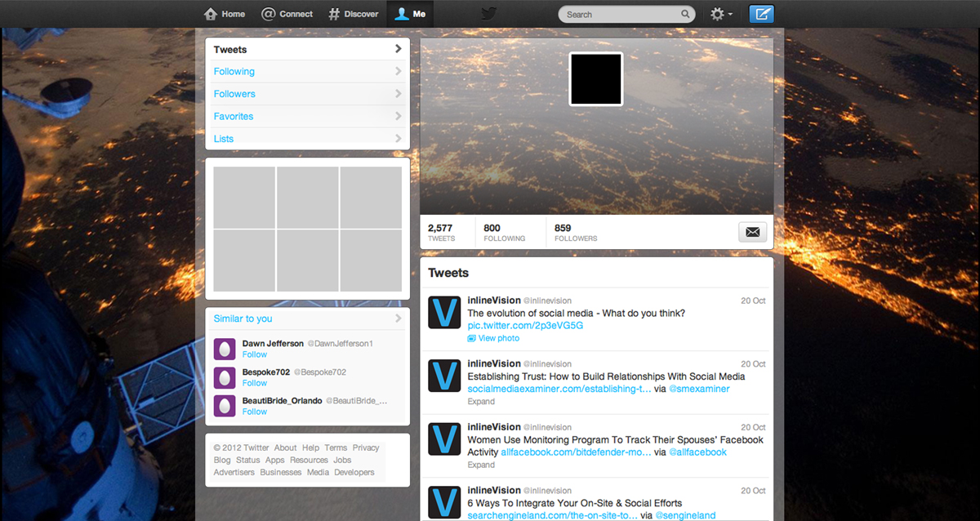Image resolution: width=980 pixels, height=521 pixels.
Task: View the 2,577 tweets count
Action: point(441,233)
